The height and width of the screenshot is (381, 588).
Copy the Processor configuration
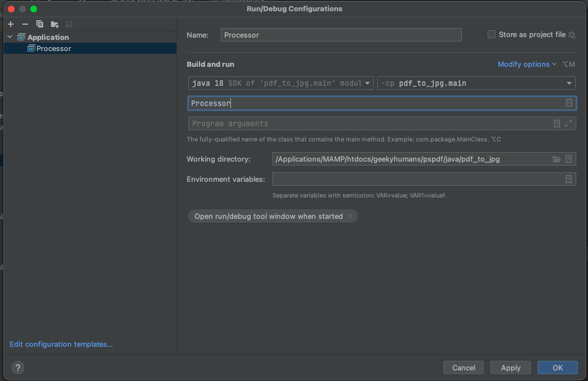point(39,24)
